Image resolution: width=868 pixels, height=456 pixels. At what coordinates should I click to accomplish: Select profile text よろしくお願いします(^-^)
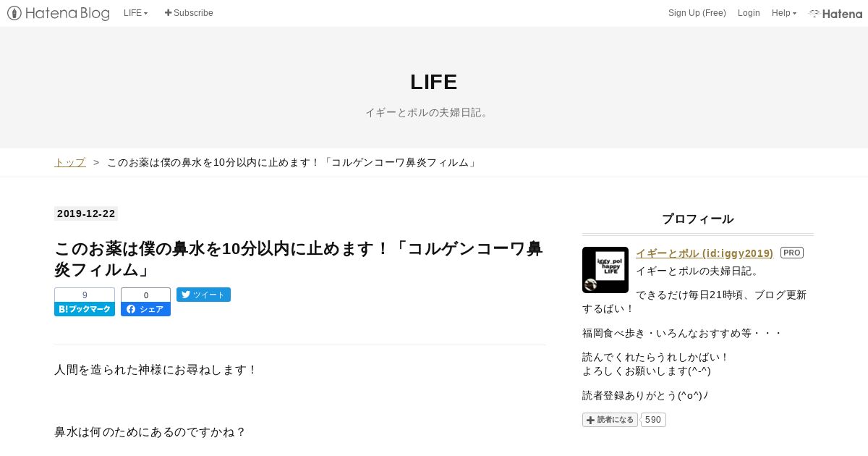(647, 371)
